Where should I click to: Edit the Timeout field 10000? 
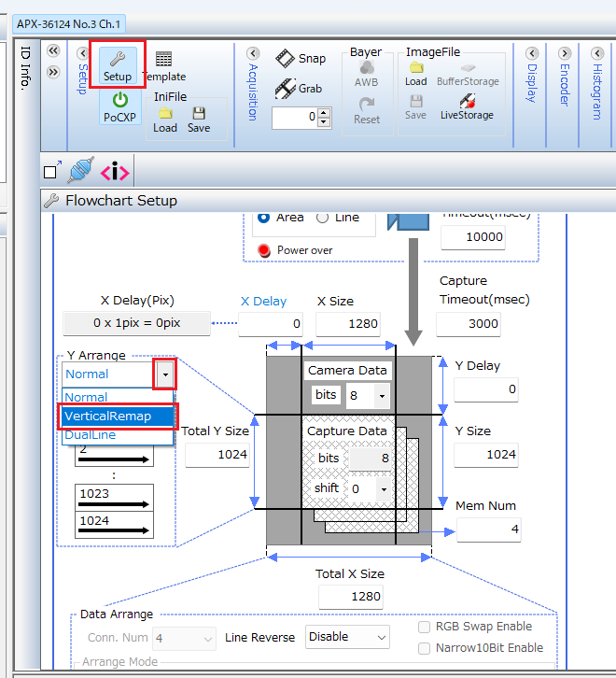click(x=473, y=237)
